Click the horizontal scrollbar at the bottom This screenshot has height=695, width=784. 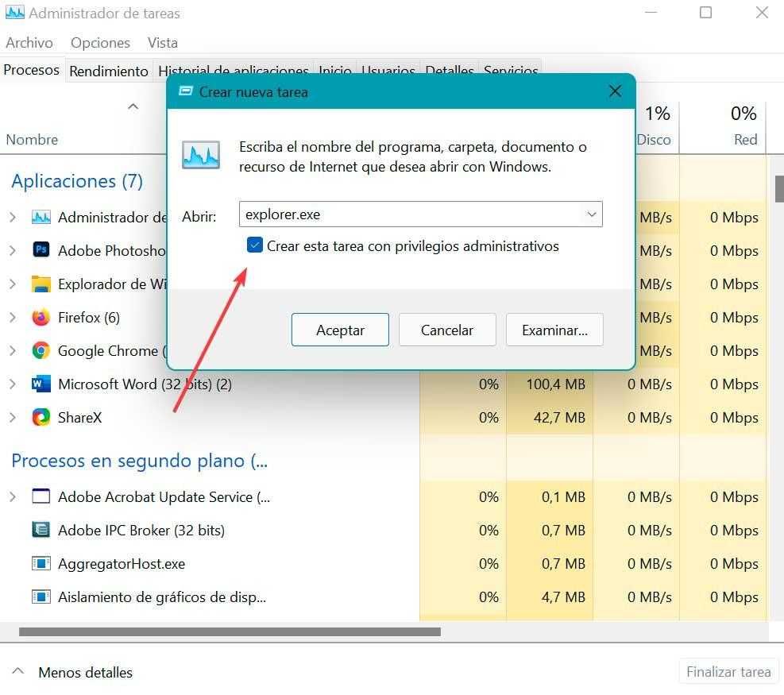pyautogui.click(x=230, y=632)
